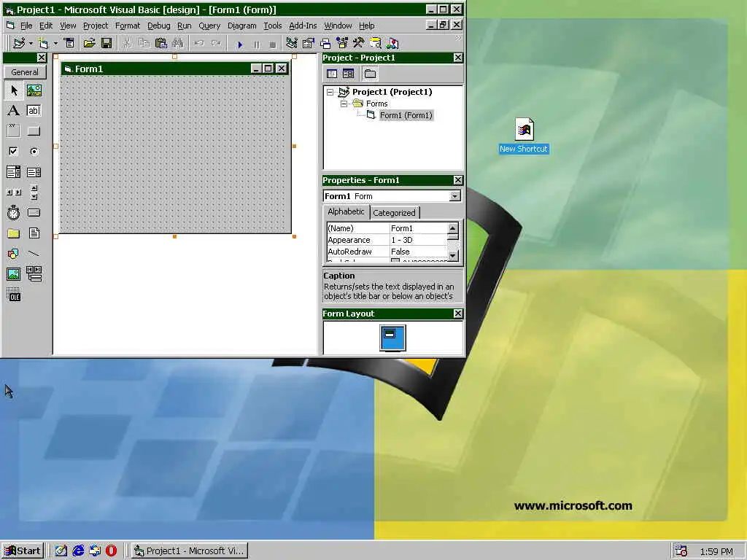This screenshot has height=560, width=747.
Task: Open the Form1 object dropdown in Properties
Action: click(455, 196)
